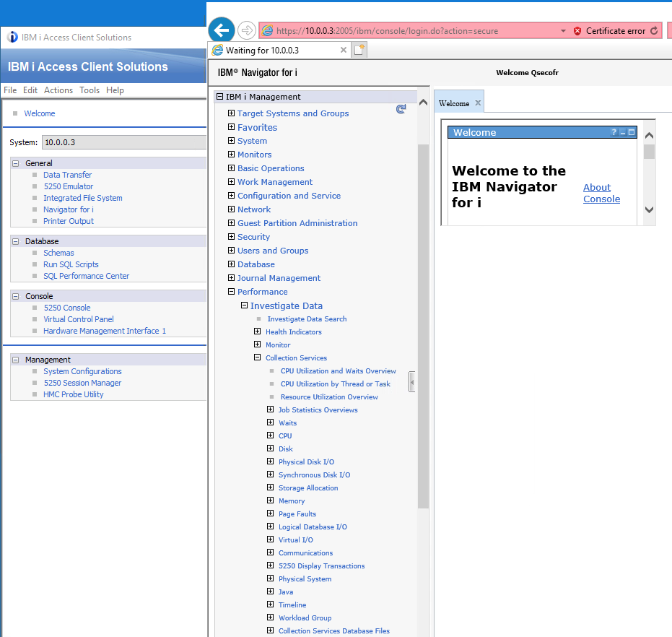Viewport: 672px width, 637px height.
Task: Open the File menu
Action: coord(10,90)
